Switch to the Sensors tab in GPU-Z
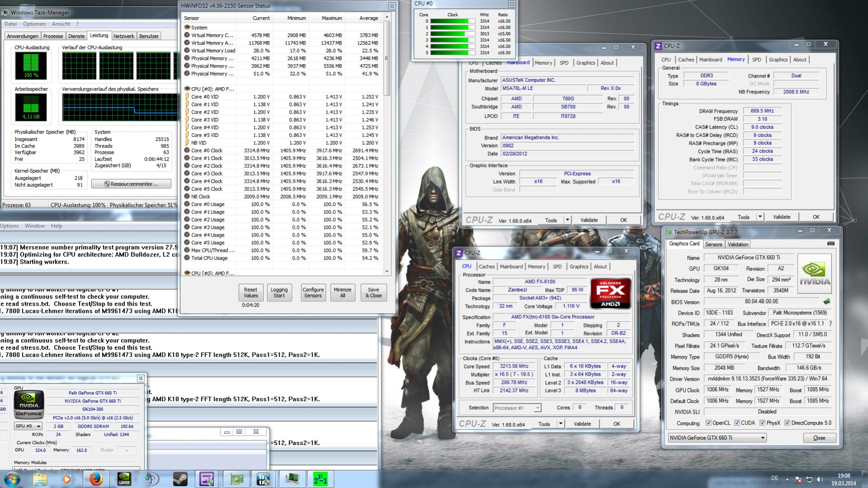 713,244
